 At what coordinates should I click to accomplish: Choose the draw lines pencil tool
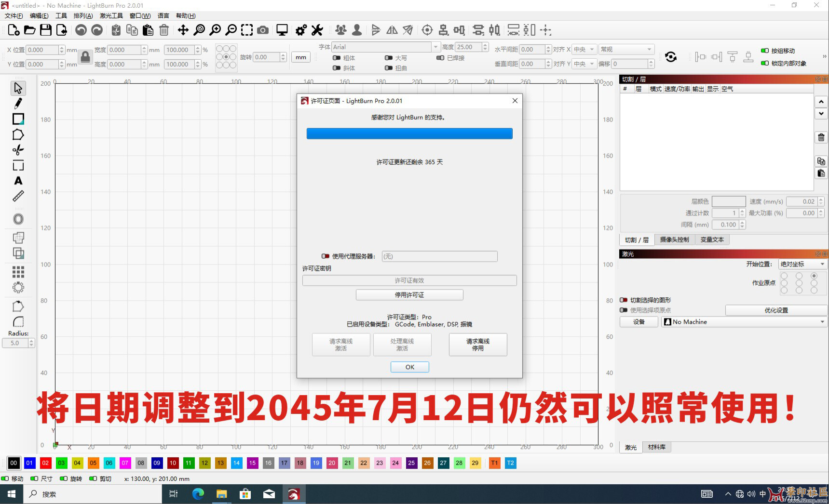click(x=18, y=104)
